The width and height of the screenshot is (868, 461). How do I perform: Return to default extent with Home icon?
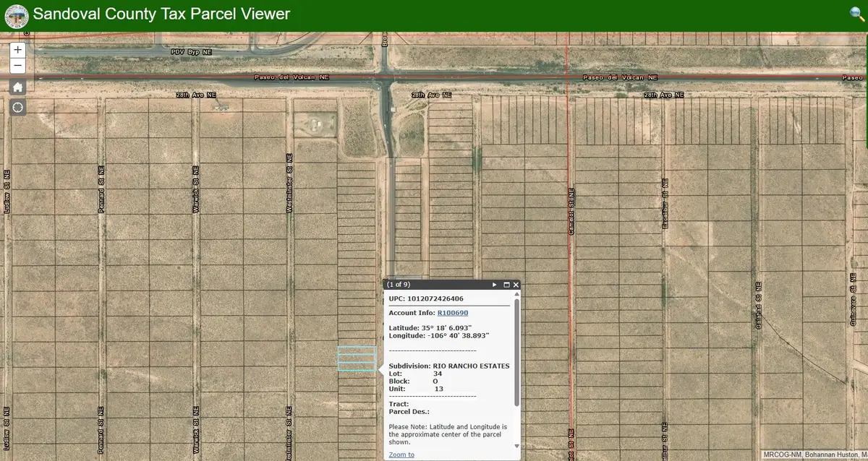[x=17, y=86]
